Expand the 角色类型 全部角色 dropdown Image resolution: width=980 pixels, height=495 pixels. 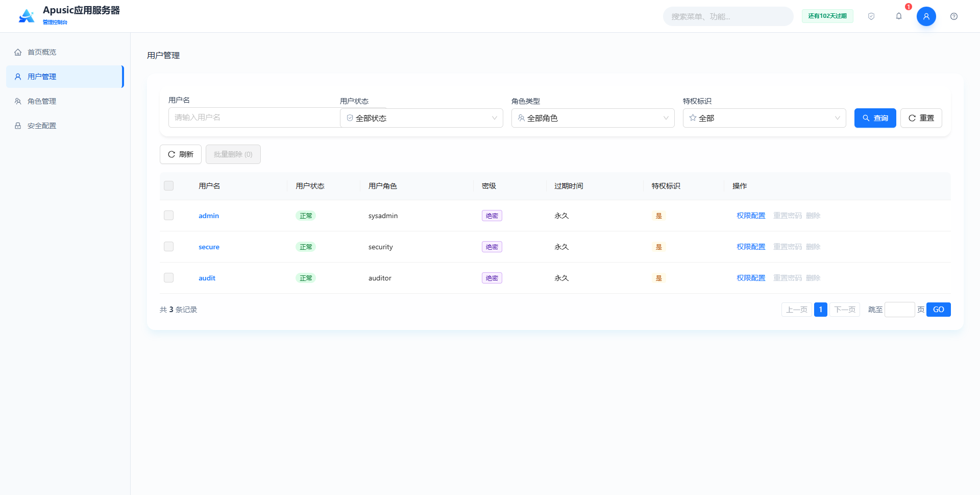[x=593, y=118]
